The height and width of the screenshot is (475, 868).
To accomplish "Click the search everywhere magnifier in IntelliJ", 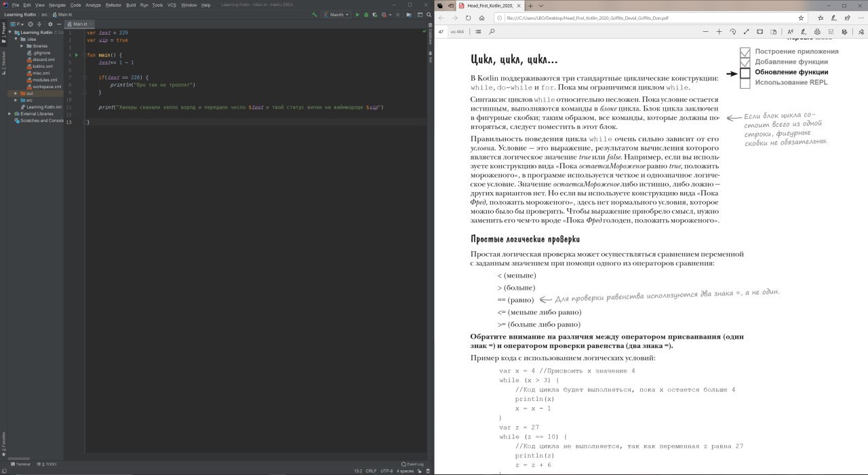I will 429,14.
